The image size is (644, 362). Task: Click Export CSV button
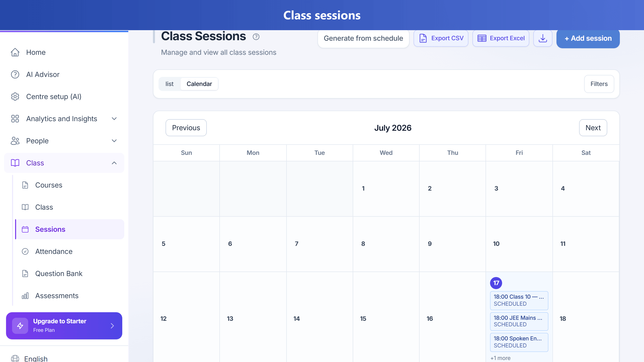coord(441,38)
